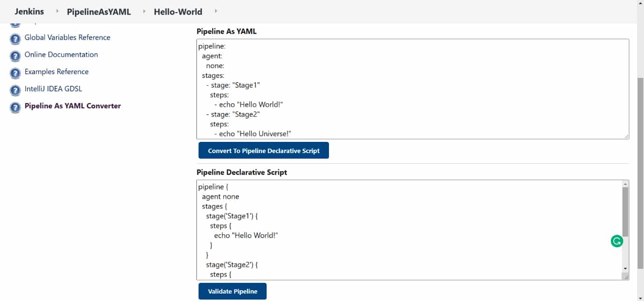The width and height of the screenshot is (644, 301).
Task: Click the Validate Pipeline button
Action: pyautogui.click(x=232, y=291)
